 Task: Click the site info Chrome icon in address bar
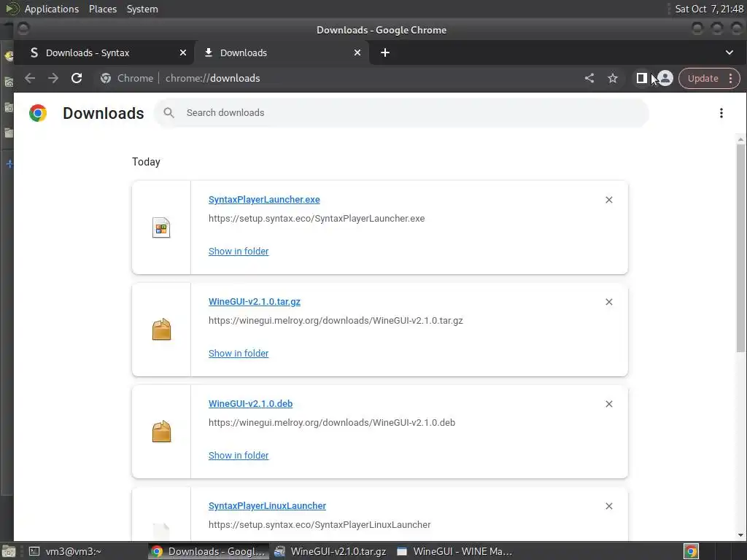pos(105,78)
